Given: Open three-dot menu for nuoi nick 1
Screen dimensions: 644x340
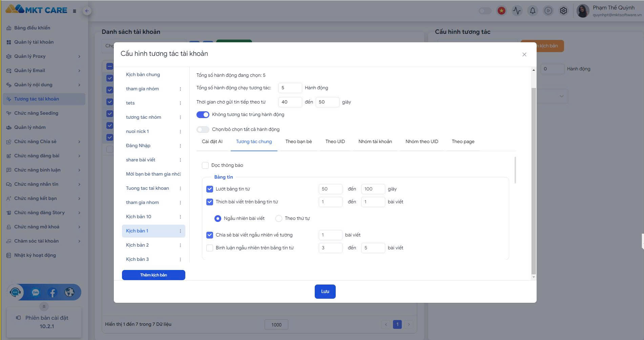Looking at the screenshot, I should 180,132.
